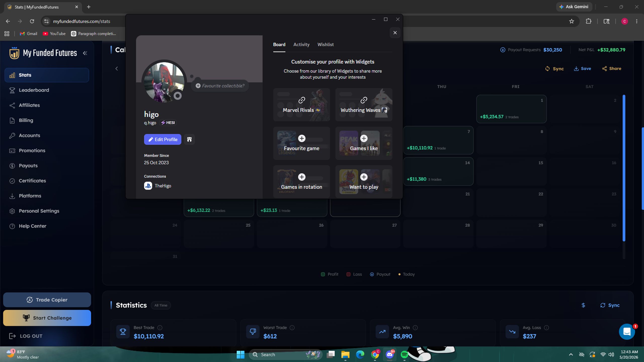The width and height of the screenshot is (644, 362).
Task: Click the Help Center question icon
Action: tap(12, 226)
